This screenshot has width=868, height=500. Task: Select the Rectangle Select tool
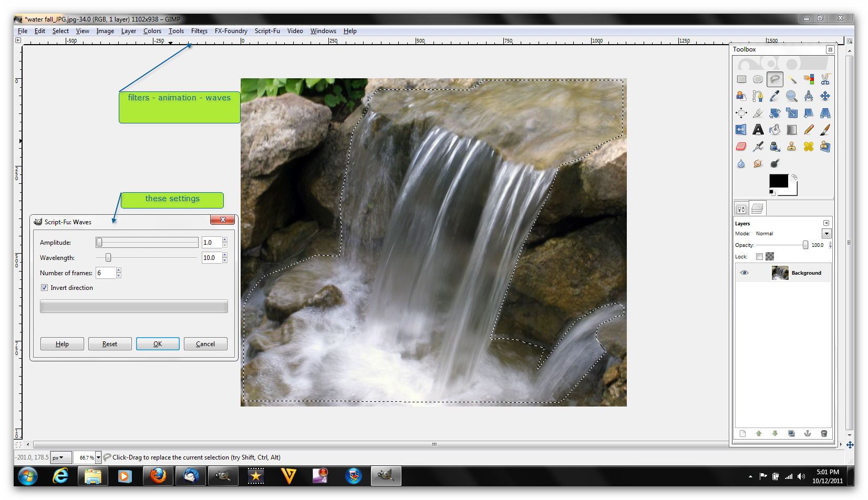[741, 79]
